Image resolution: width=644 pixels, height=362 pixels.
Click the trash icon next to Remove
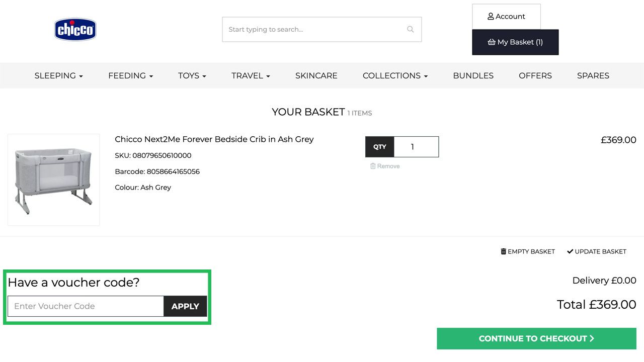coord(373,165)
